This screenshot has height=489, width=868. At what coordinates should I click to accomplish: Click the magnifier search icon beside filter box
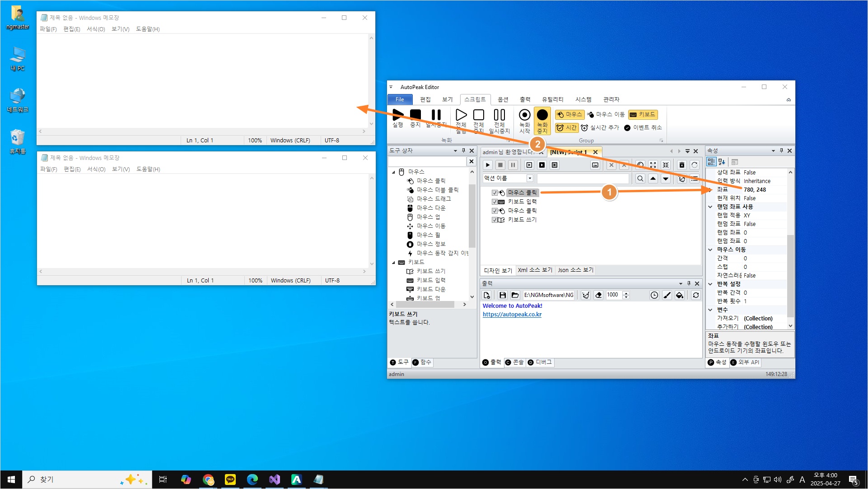tap(640, 179)
